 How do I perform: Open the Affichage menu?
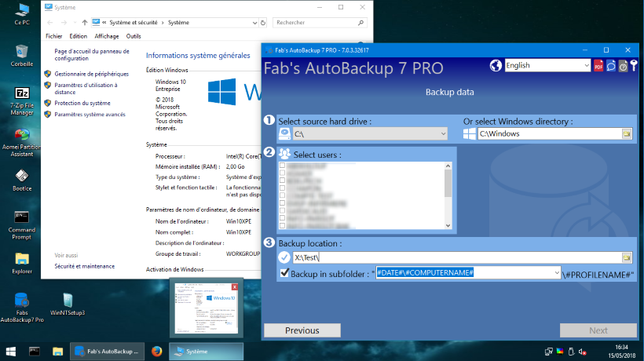point(106,36)
